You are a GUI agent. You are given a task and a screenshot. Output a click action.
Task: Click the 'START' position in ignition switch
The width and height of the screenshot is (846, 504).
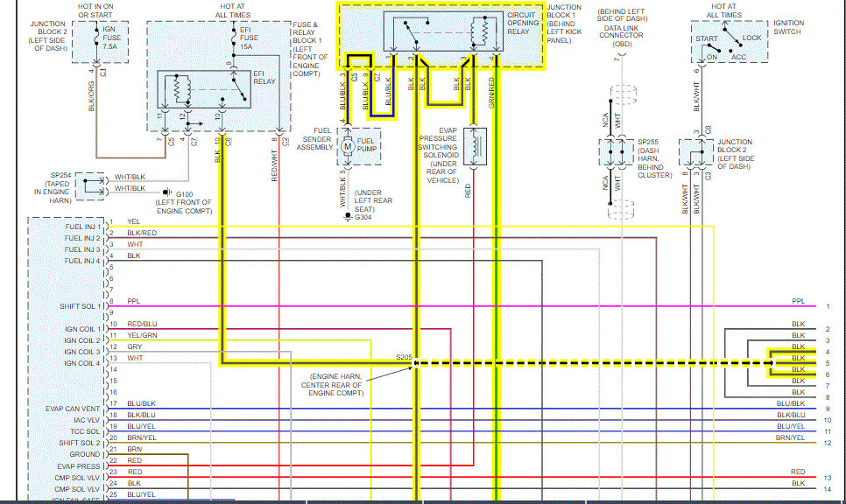click(x=706, y=38)
